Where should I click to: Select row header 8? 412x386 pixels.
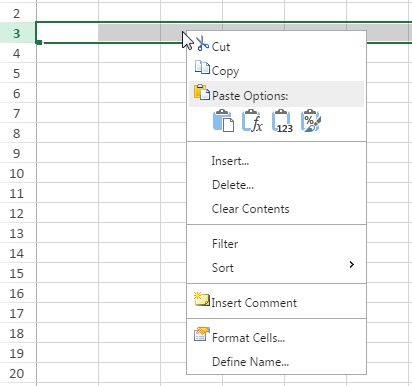(x=17, y=133)
